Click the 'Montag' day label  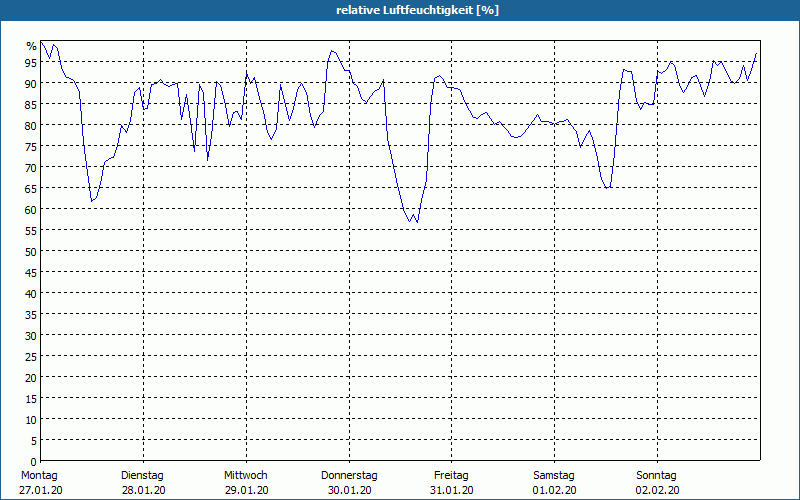coord(39,476)
